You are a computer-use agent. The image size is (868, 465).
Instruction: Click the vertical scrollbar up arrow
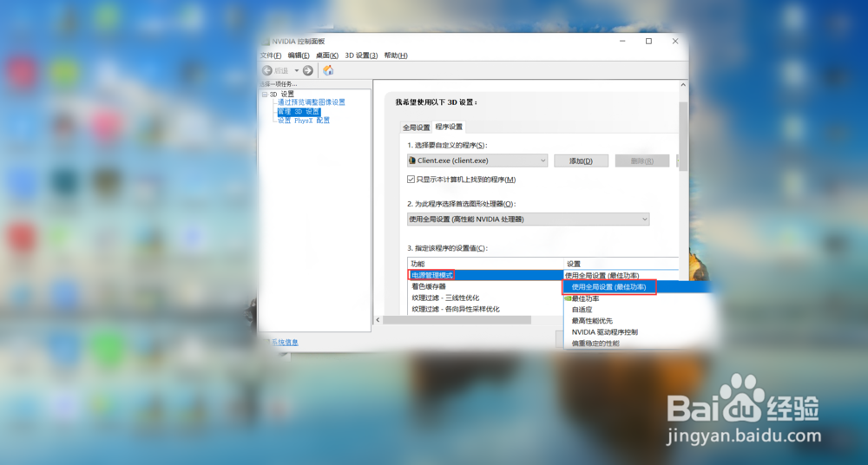point(683,85)
